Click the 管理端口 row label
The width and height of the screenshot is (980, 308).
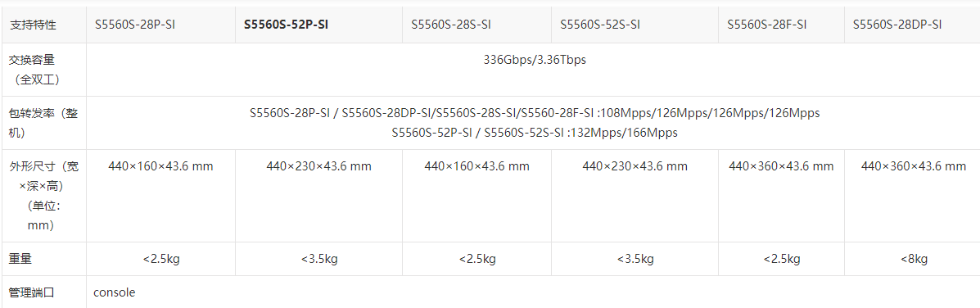pos(33,292)
